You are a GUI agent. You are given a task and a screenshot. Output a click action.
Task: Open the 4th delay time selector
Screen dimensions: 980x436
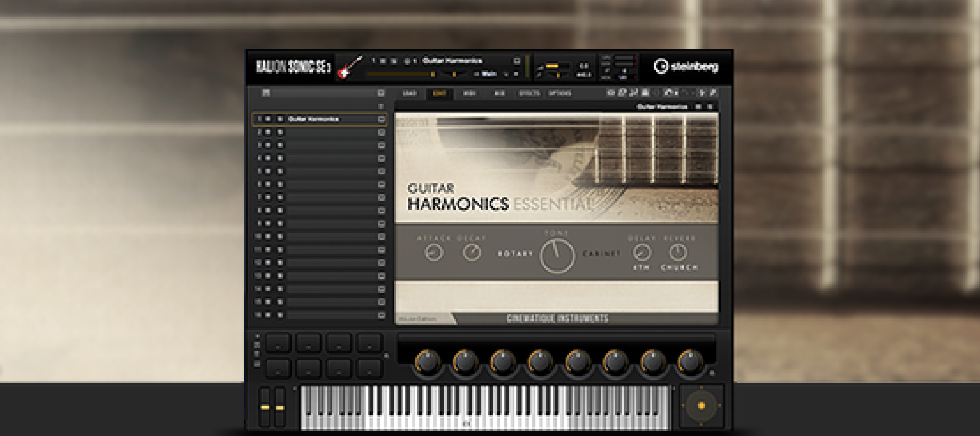pos(641,268)
